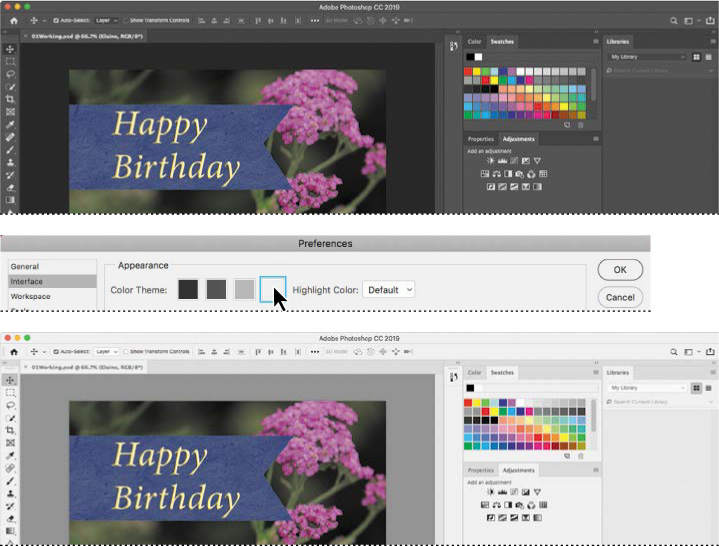Select the Eyedropper tool in the dark-themed toolbar
The image size is (719, 546).
pyautogui.click(x=11, y=124)
